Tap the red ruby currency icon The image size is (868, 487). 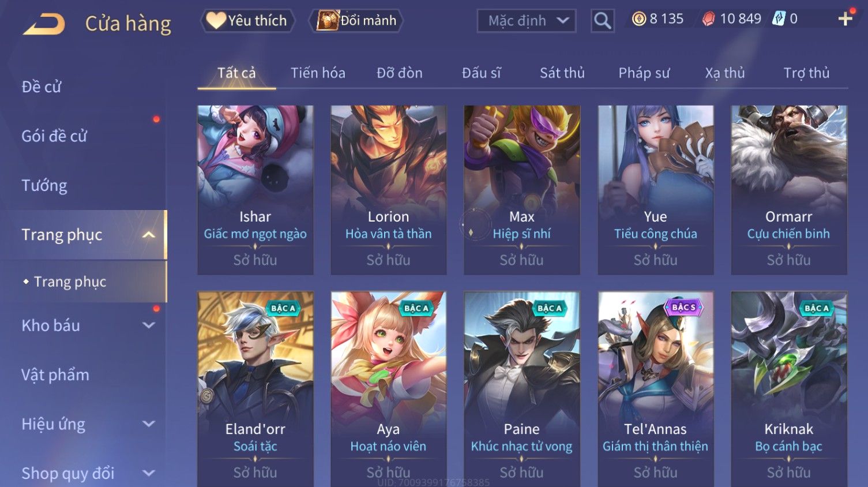[x=708, y=19]
